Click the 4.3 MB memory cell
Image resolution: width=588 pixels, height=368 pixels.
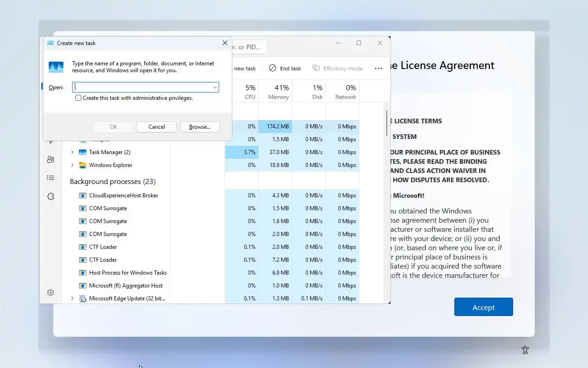(275, 195)
